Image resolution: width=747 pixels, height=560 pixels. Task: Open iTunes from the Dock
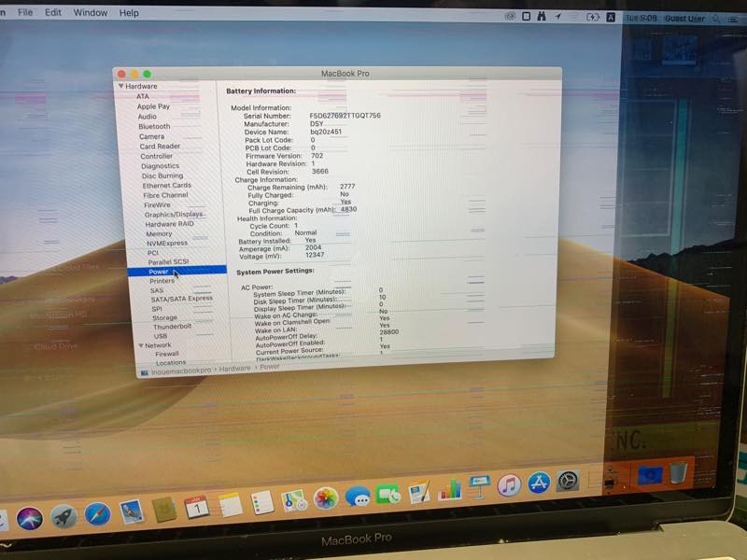pyautogui.click(x=509, y=485)
